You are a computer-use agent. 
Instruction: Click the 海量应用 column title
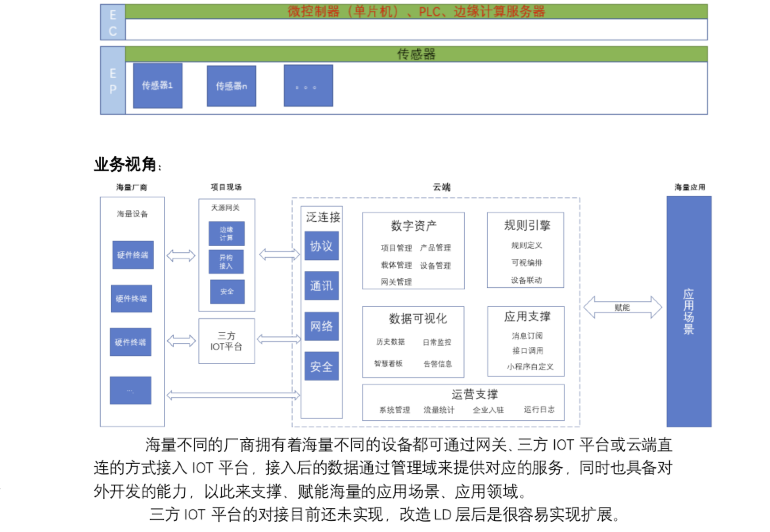click(690, 187)
